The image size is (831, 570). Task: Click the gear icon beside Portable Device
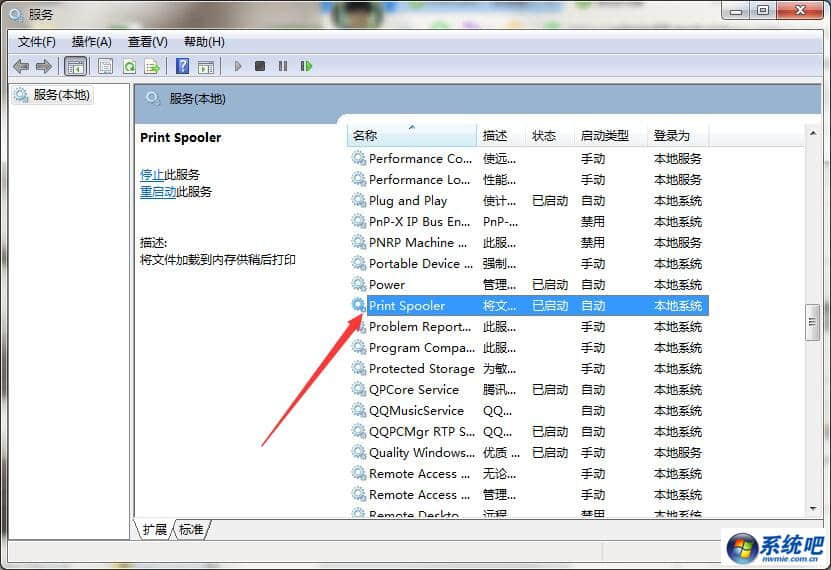tap(359, 263)
